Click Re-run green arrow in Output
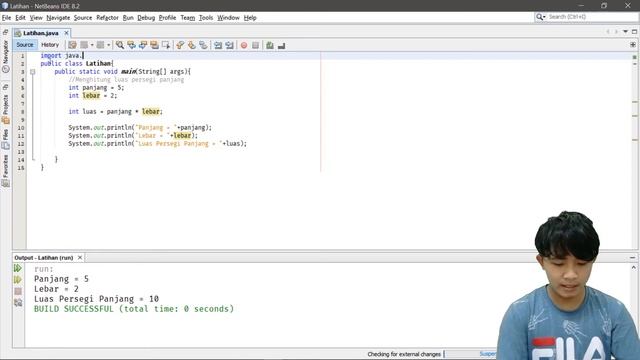 18,268
